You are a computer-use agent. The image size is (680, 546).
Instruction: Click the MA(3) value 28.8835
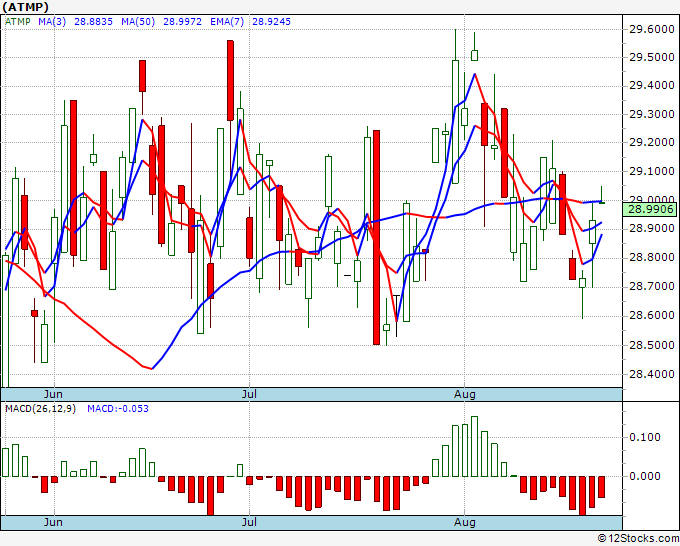[93, 22]
